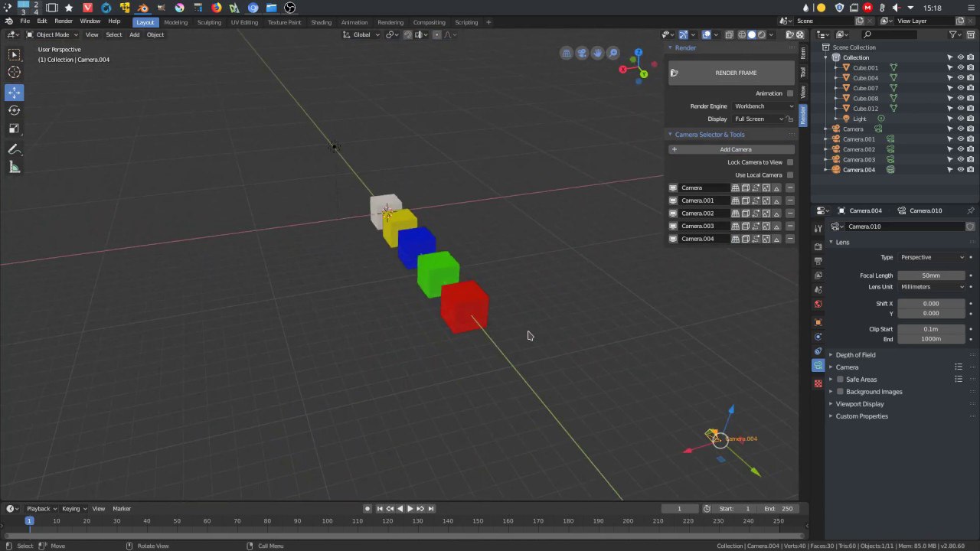The width and height of the screenshot is (980, 551).
Task: Activate the Scale tool in toolbar
Action: point(14,129)
